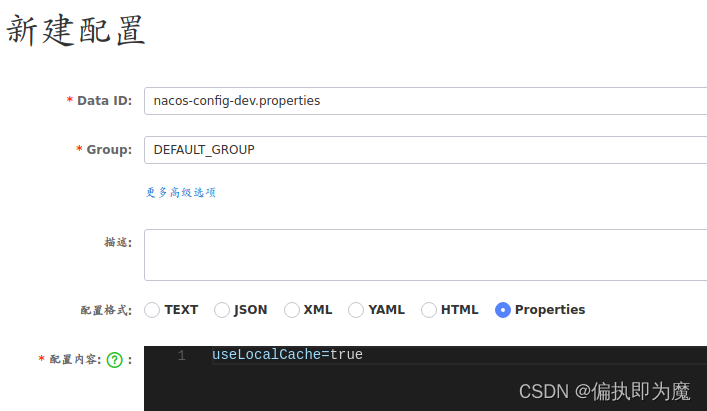Click the true value in the code editor
This screenshot has width=707, height=411.
pyautogui.click(x=346, y=355)
